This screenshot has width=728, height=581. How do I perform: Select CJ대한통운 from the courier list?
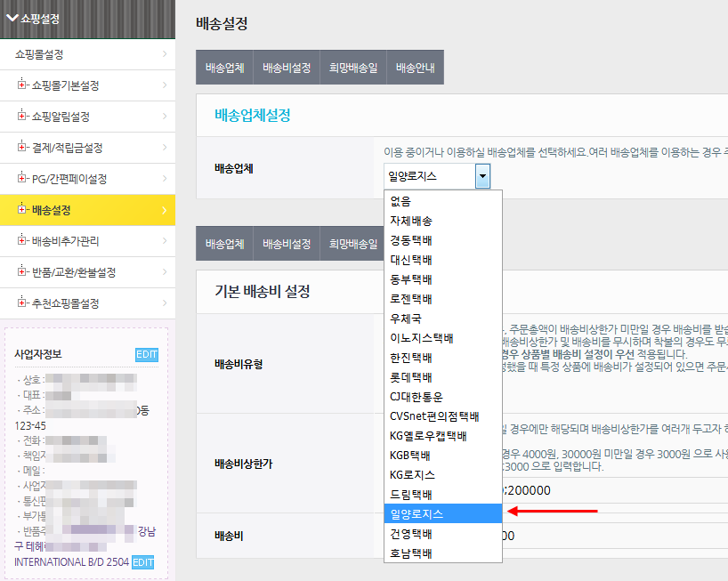click(x=416, y=397)
